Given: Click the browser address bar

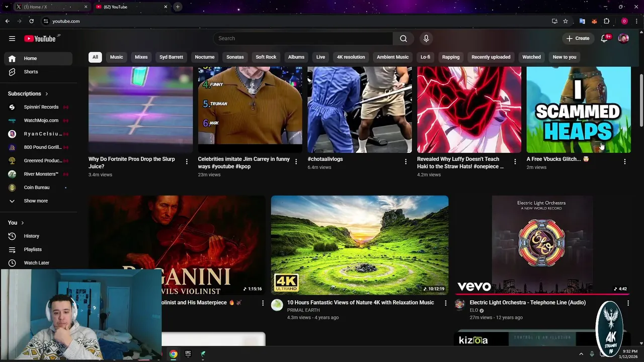Looking at the screenshot, I should 297,21.
